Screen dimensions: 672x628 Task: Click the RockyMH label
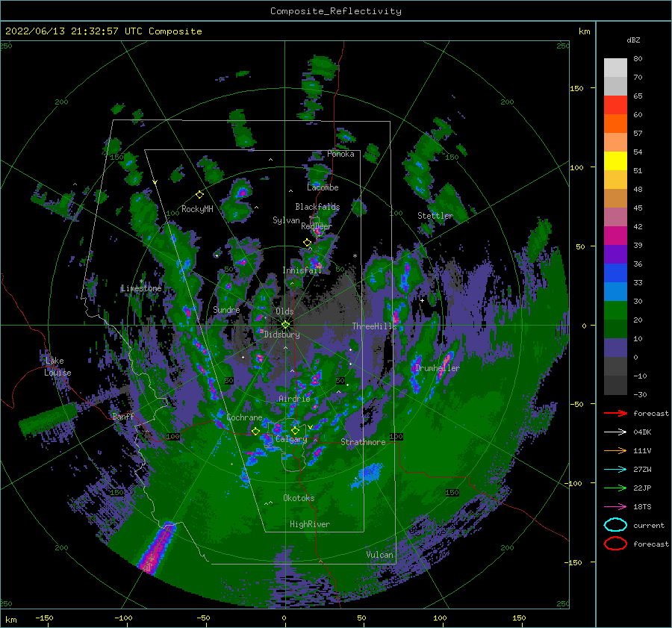(x=197, y=209)
